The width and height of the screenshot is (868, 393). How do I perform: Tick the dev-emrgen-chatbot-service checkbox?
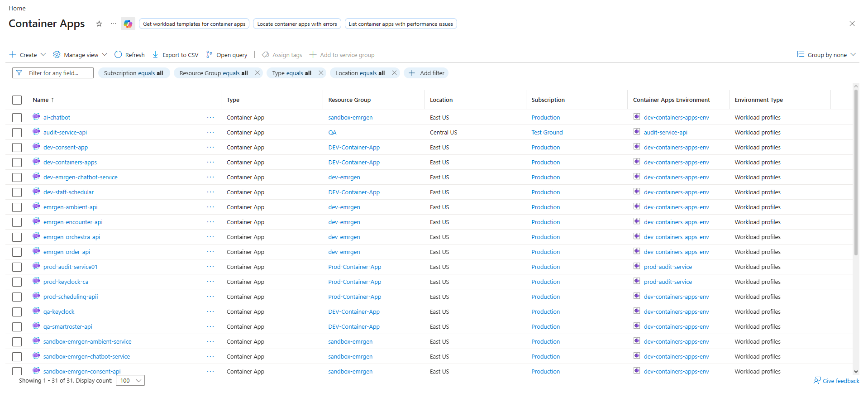tap(17, 177)
